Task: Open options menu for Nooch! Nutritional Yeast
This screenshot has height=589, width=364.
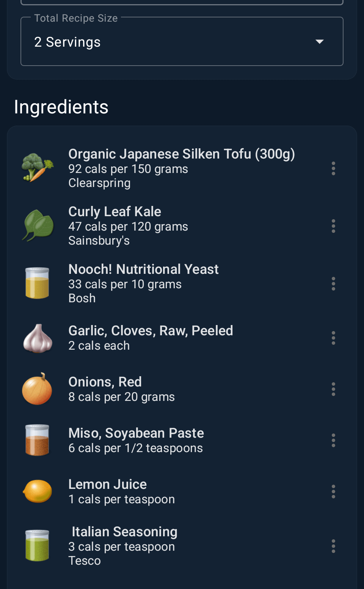Action: click(x=333, y=284)
